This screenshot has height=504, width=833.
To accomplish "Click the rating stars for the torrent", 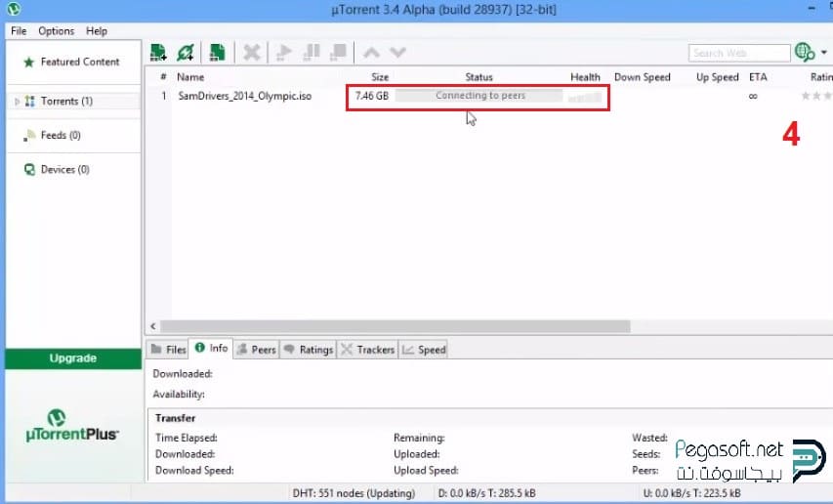I will click(x=816, y=96).
